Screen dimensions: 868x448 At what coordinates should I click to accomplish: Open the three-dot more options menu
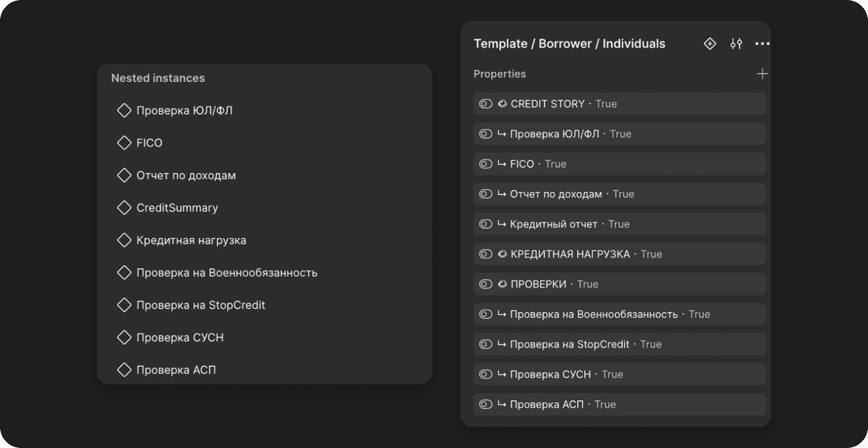pos(762,44)
